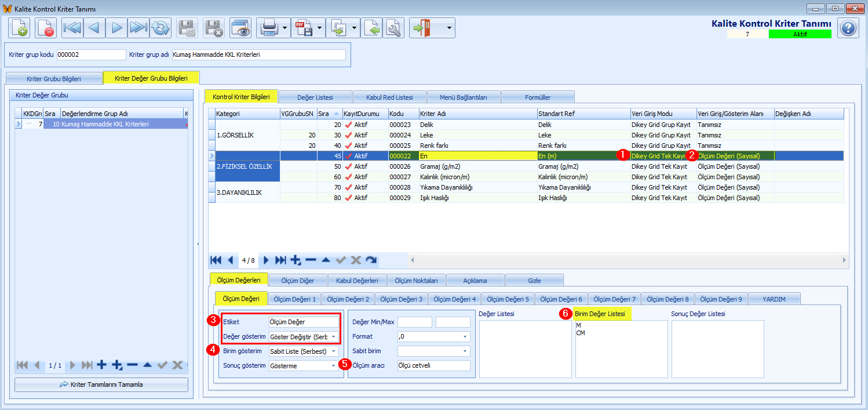This screenshot has width=868, height=410.
Task: Open the Birim gösterim dropdown
Action: (x=333, y=351)
